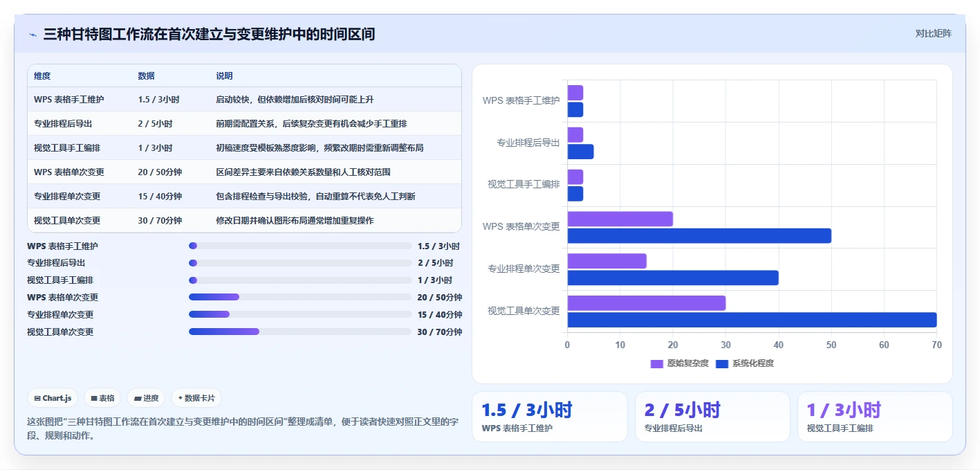Select the Chart.js chip

53,398
